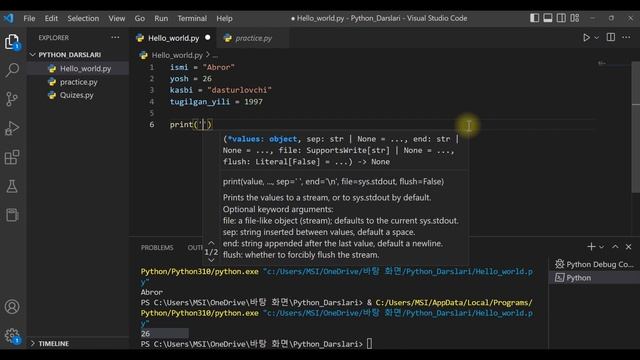Screen dimensions: 640x360
Task: Open the Testing flask view
Action: 12,186
